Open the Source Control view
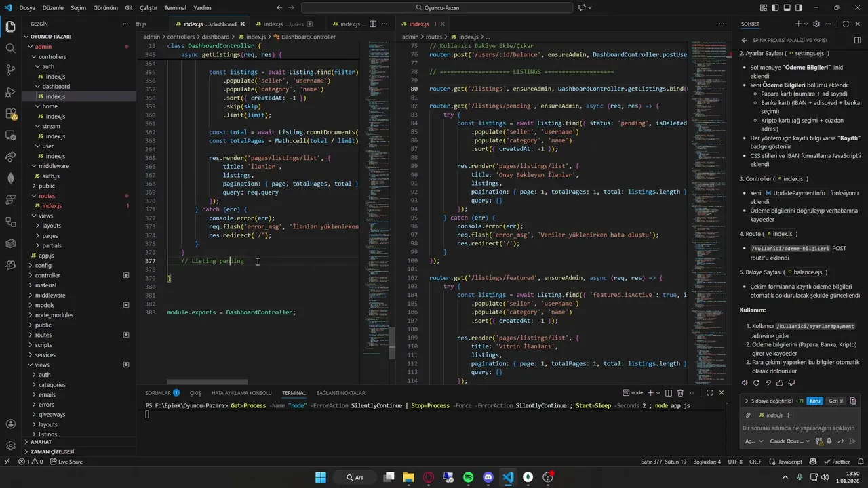 pos(10,70)
